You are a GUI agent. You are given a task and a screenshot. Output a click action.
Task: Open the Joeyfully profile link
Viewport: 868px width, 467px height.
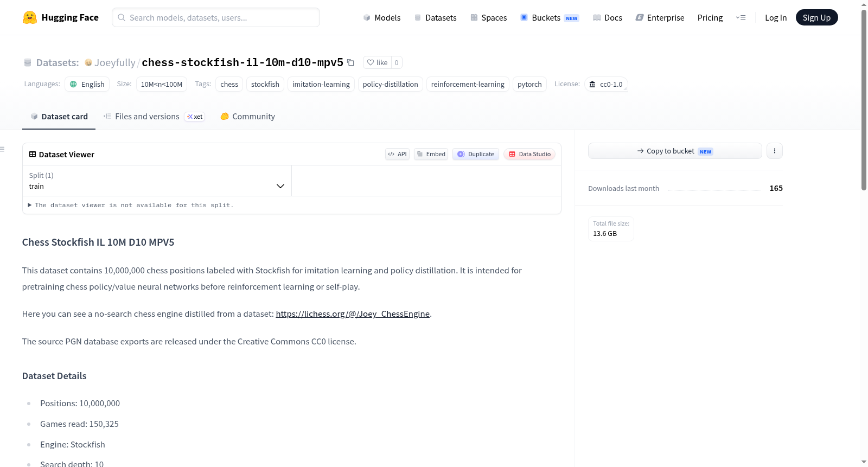tap(115, 62)
